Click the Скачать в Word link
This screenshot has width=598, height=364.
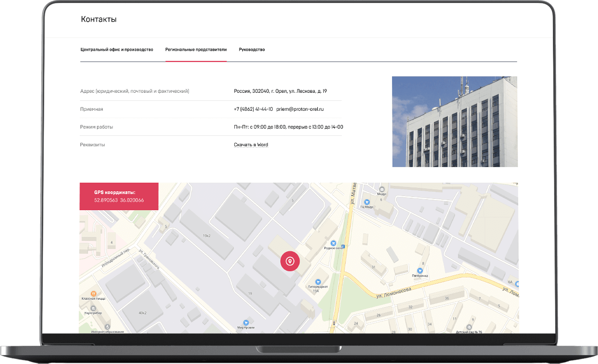coord(251,145)
